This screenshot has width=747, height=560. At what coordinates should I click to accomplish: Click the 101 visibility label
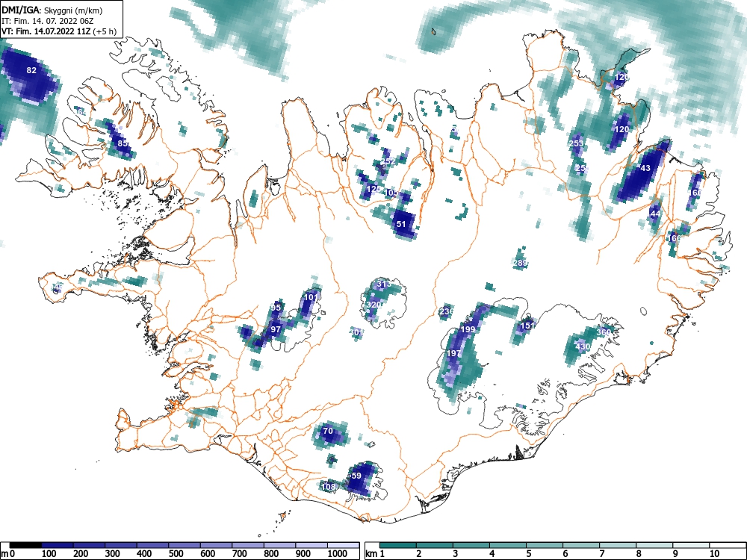[311, 297]
